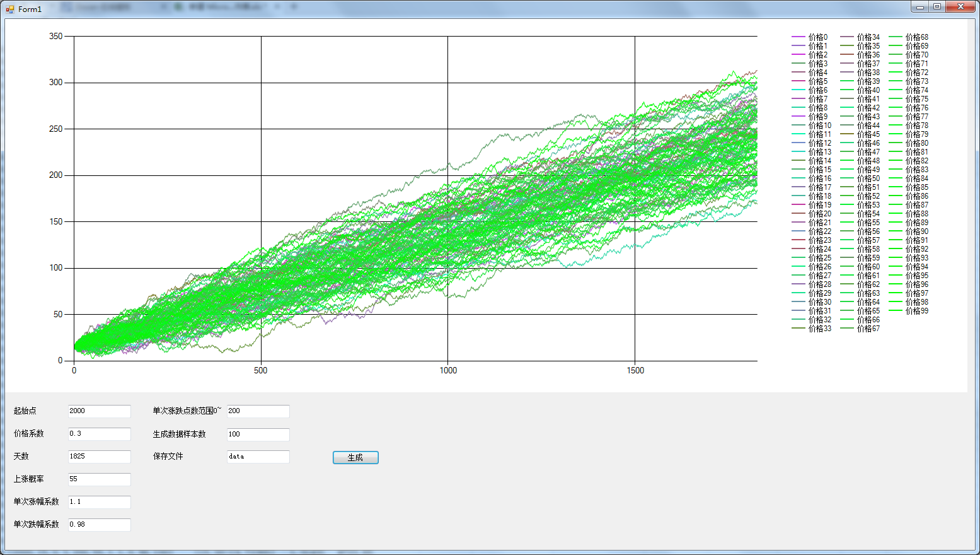
Task: Click the 价格系数 label
Action: [29, 433]
